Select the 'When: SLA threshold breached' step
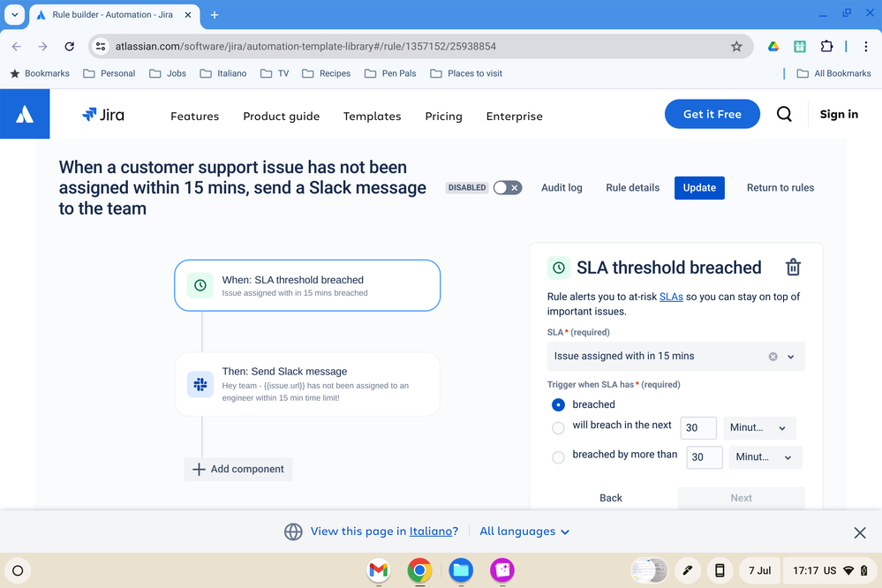Screen dimensions: 882x588 pos(307,285)
